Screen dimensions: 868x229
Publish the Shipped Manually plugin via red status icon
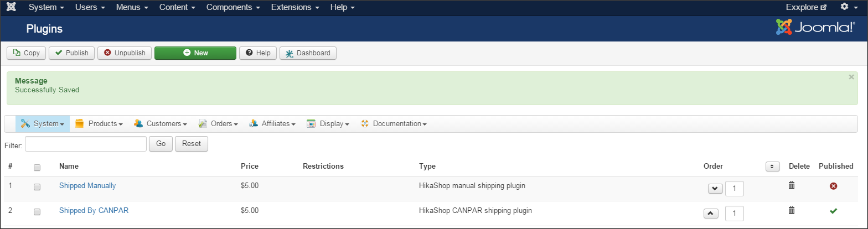[833, 186]
